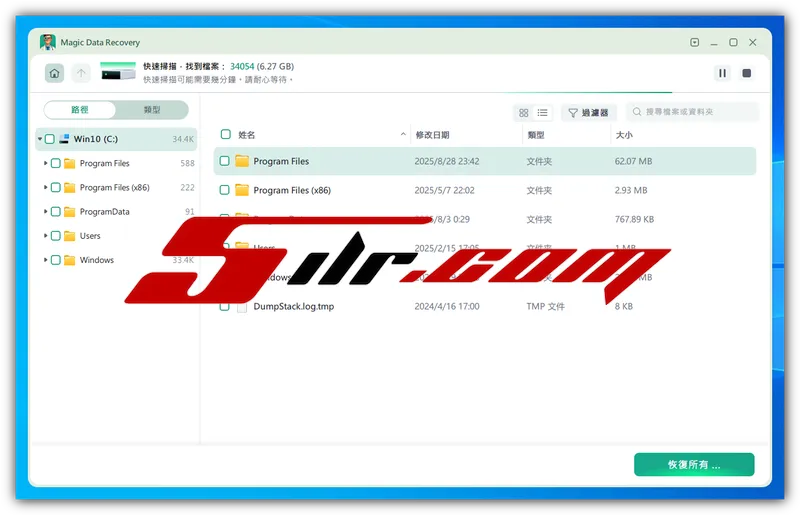Sort by 類型 type column
800x515 pixels.
coord(536,135)
